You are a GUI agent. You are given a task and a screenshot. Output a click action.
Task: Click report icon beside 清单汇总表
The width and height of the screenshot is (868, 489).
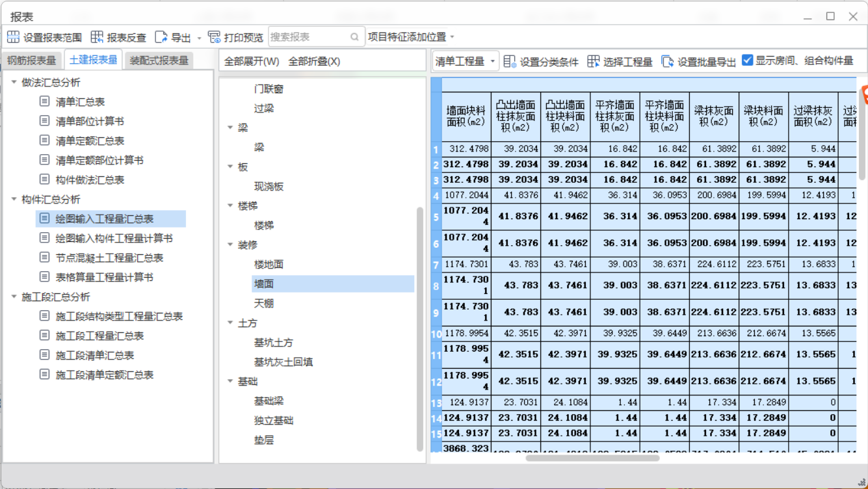coord(44,101)
